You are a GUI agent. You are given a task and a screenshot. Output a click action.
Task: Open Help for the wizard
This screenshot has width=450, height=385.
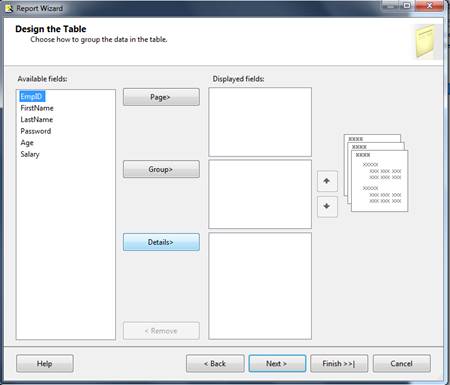[45, 363]
